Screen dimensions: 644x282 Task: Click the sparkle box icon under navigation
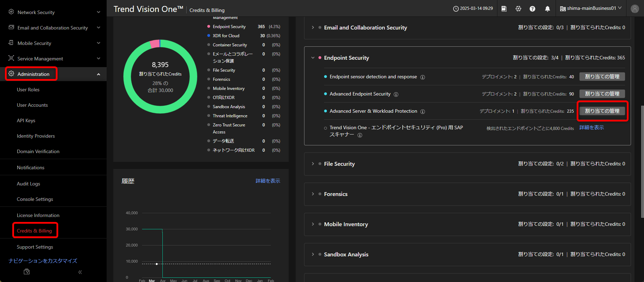click(x=27, y=272)
